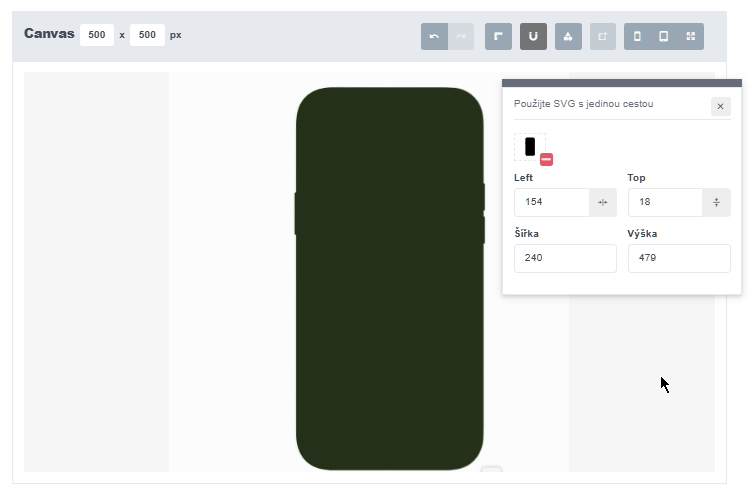Click the black SVG shape thumbnail
This screenshot has height=497, width=753.
click(530, 146)
